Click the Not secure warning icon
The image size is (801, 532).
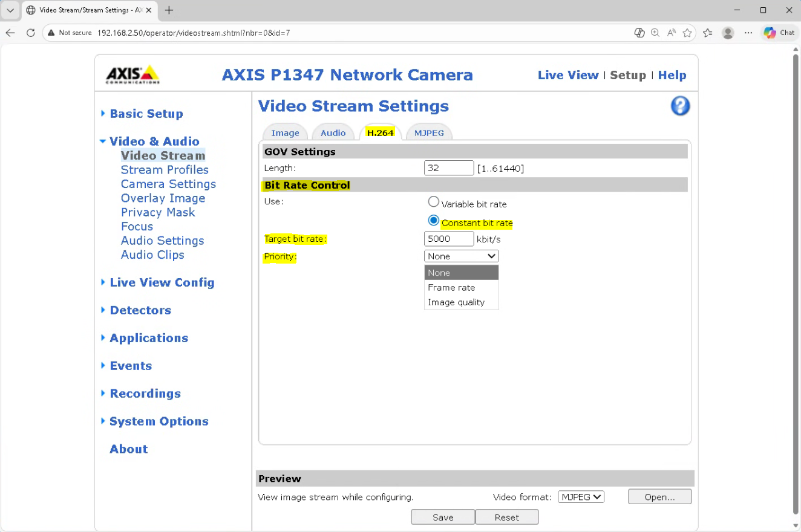point(51,33)
